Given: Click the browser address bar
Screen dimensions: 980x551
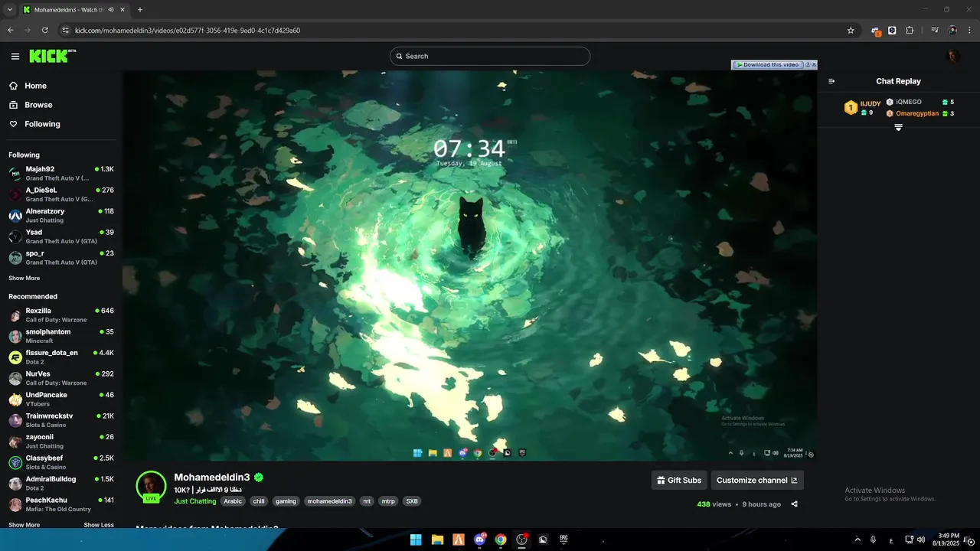Looking at the screenshot, I should point(457,31).
